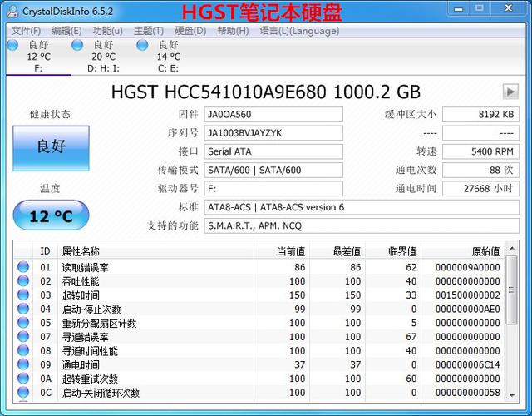Viewport: 532px width, 416px height.
Task: Open the 硬盘(D) menu
Action: [x=190, y=31]
